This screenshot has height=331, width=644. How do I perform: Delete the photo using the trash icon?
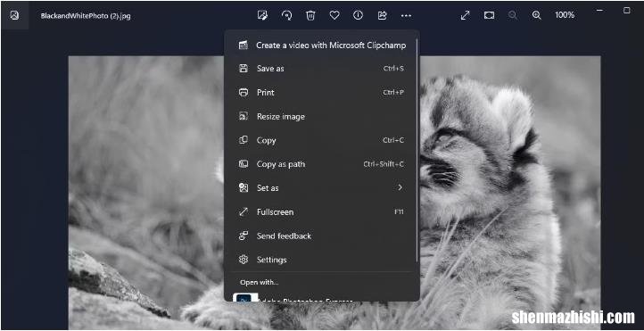(310, 15)
